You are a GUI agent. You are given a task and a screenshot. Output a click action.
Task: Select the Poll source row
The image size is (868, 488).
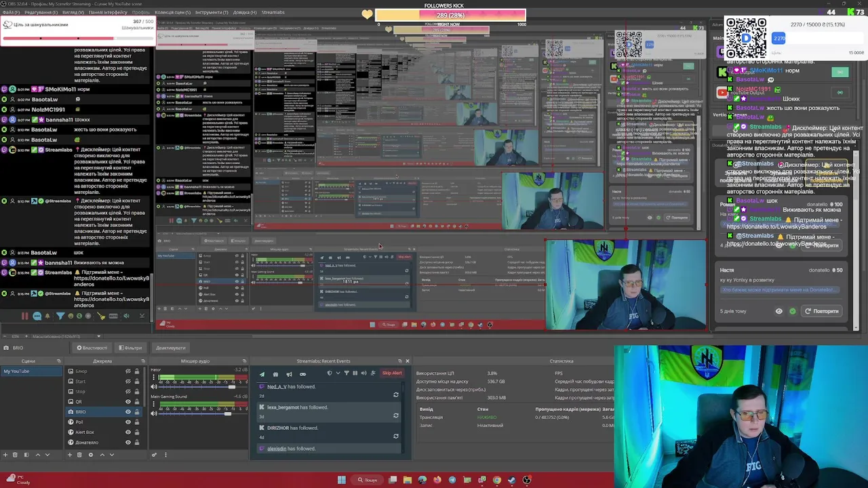tap(104, 422)
